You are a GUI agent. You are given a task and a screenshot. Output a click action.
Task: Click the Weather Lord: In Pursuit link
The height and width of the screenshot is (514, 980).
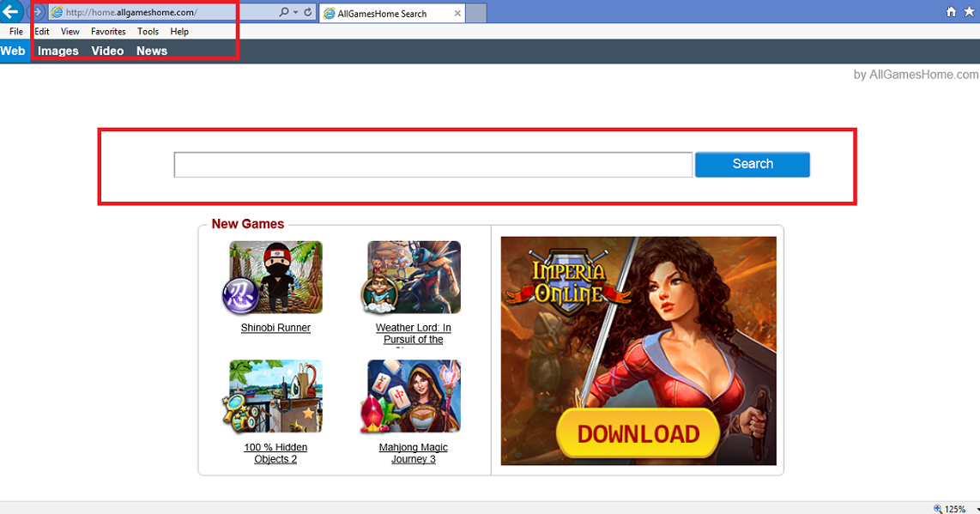click(413, 333)
